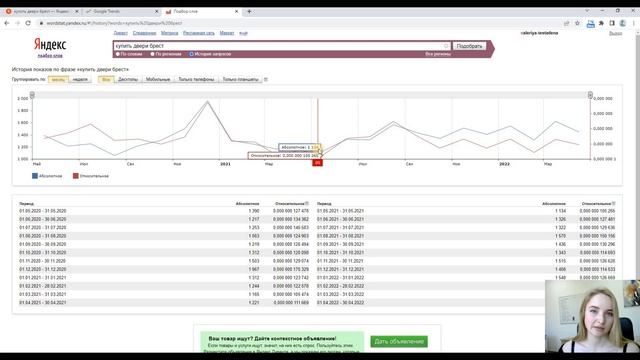
Task: Select the 'Все' devices filter
Action: 106,80
